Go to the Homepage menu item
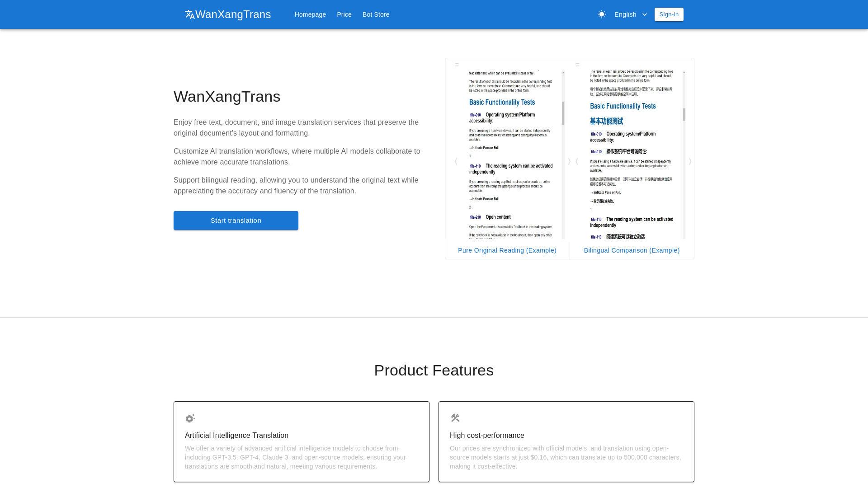The width and height of the screenshot is (868, 488). click(x=310, y=14)
